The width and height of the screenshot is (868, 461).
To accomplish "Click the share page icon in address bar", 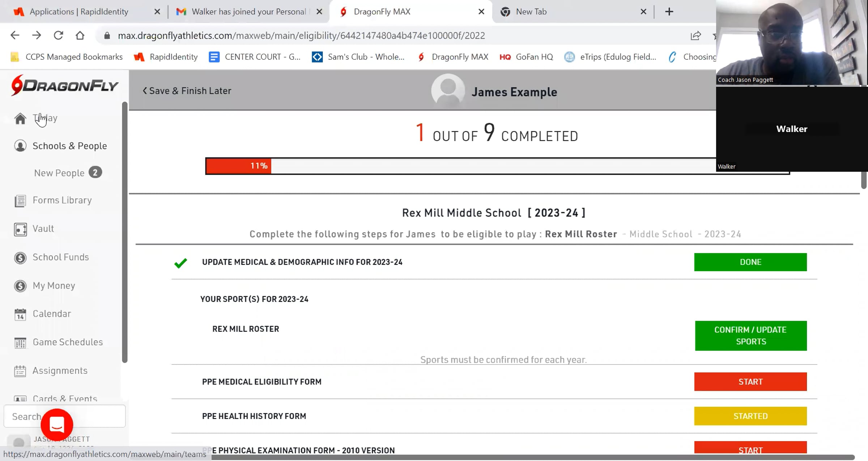I will (695, 35).
